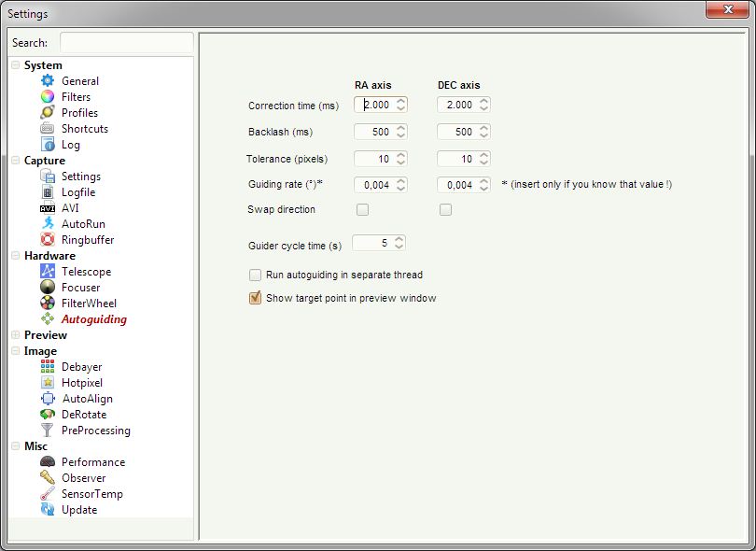The image size is (756, 551).
Task: Select the PreProcessing tree item label
Action: coord(96,431)
